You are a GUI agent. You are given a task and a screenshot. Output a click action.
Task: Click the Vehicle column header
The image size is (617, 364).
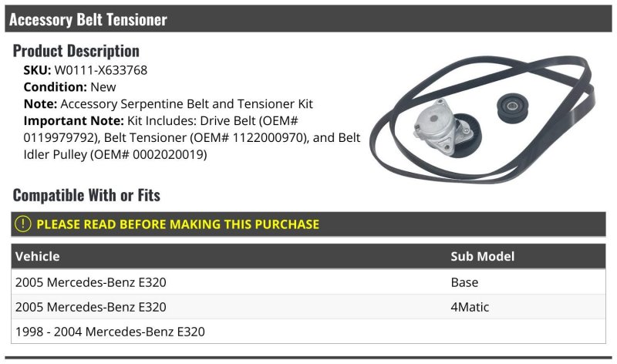pyautogui.click(x=37, y=256)
